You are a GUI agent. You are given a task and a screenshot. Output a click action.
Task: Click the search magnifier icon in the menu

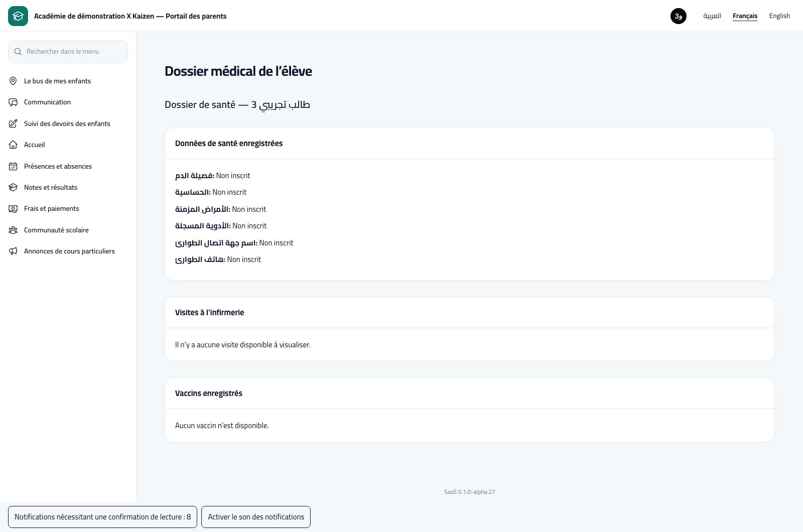(x=18, y=52)
